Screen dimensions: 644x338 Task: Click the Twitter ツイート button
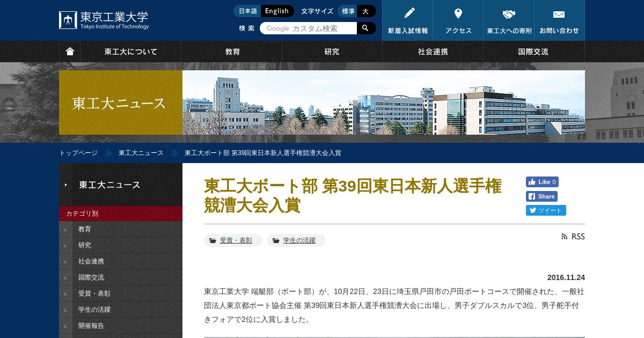546,210
